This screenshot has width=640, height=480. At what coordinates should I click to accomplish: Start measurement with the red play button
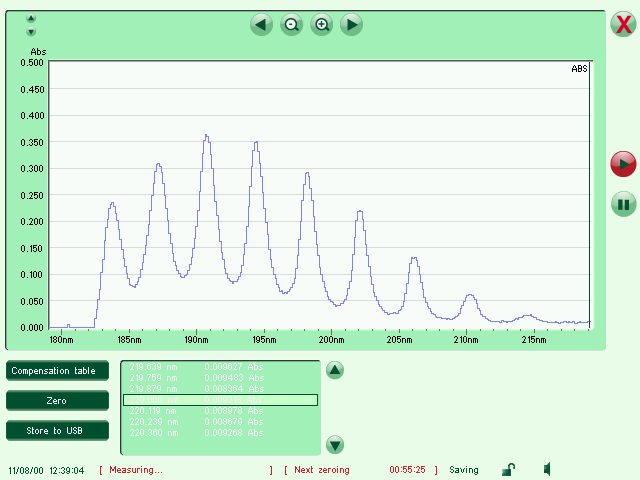[623, 163]
